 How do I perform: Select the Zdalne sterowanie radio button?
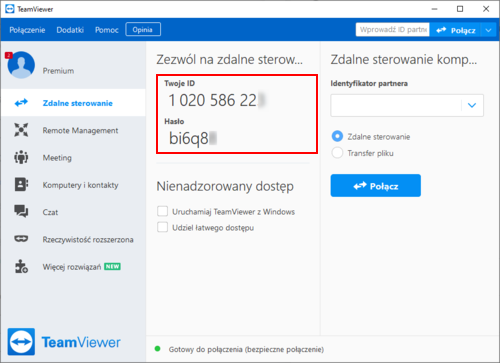(x=337, y=136)
